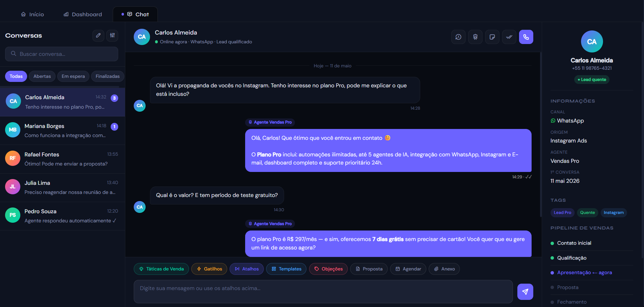Open conversation history clock icon
644x307 pixels.
(458, 37)
